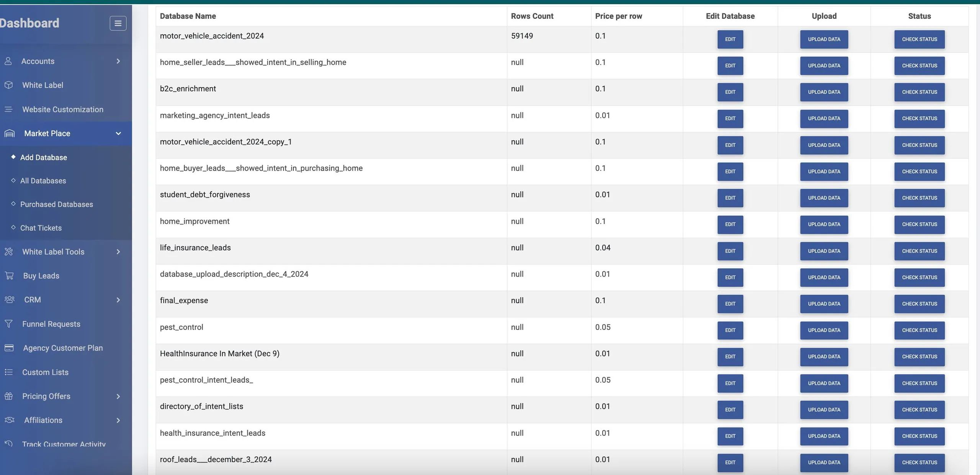Upload data for motor_vehicle_accident_2024
The width and height of the screenshot is (980, 475).
pyautogui.click(x=824, y=39)
